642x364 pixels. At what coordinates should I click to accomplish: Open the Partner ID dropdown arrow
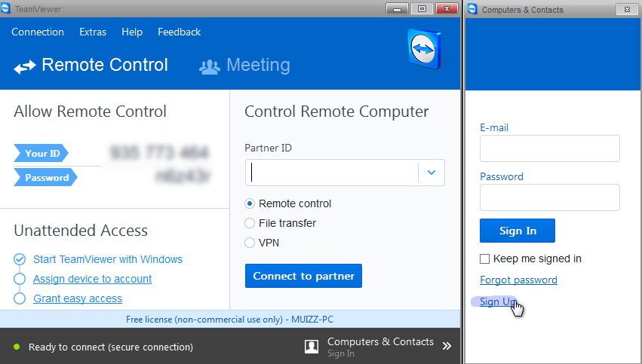pos(432,173)
